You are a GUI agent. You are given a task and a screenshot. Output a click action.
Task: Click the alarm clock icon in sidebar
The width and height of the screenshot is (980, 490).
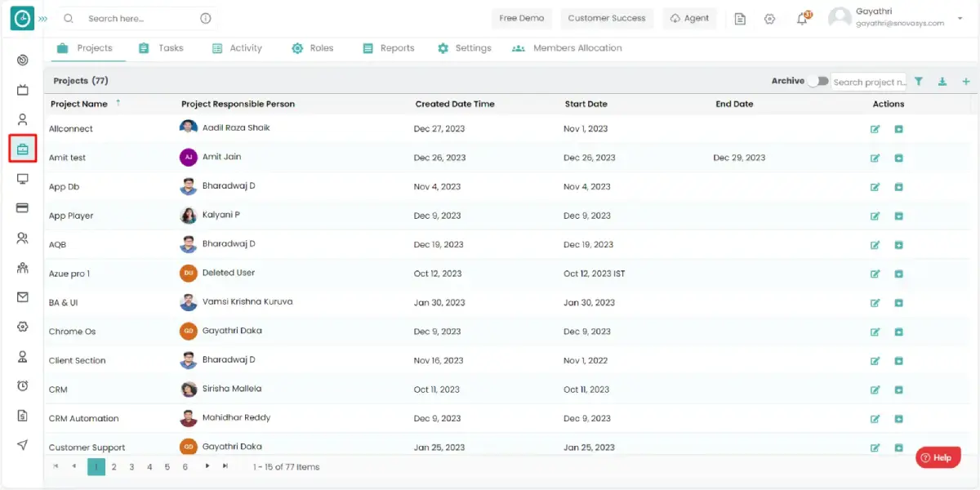tap(23, 385)
